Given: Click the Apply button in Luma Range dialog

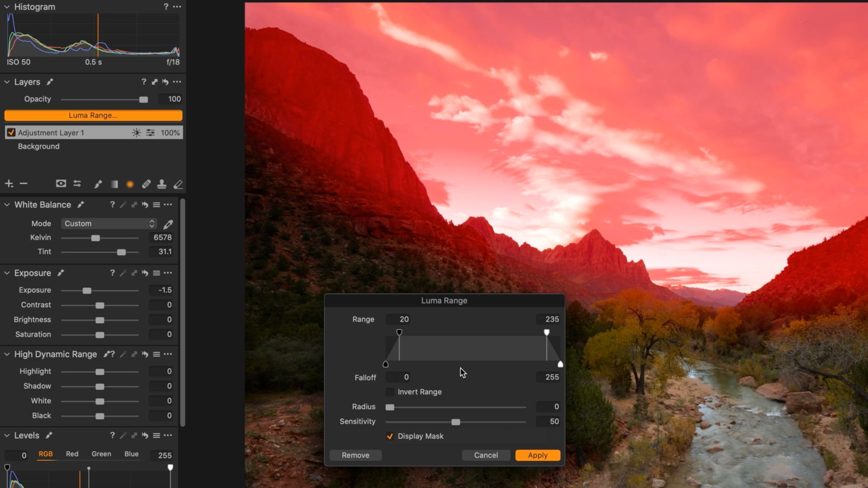Looking at the screenshot, I should [537, 455].
